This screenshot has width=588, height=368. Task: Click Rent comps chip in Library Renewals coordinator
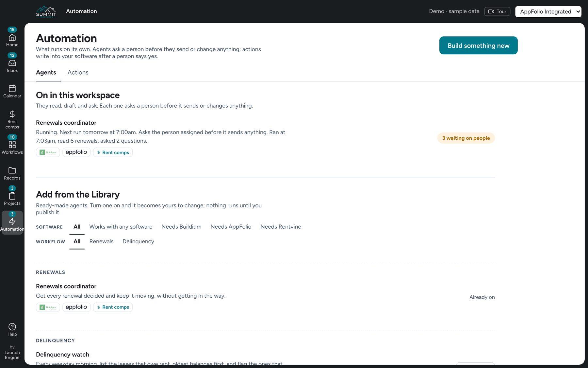tap(113, 307)
